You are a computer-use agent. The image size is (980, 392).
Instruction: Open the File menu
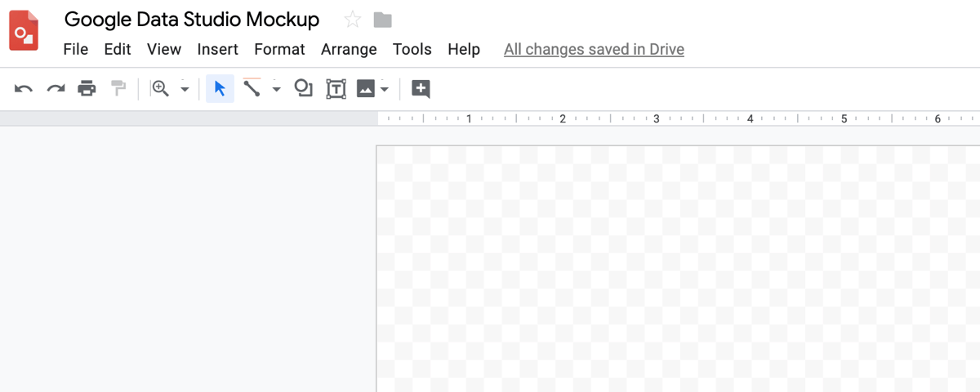[x=75, y=49]
